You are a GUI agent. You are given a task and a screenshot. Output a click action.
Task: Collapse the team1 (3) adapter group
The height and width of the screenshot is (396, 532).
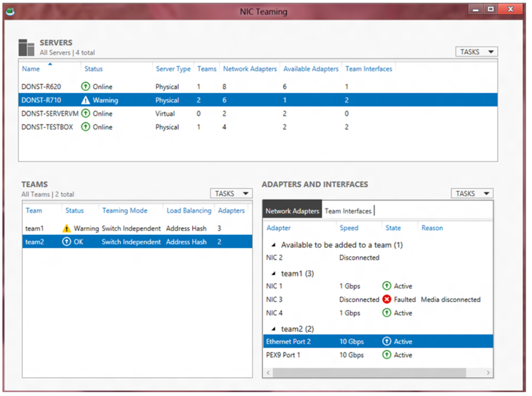(x=274, y=274)
